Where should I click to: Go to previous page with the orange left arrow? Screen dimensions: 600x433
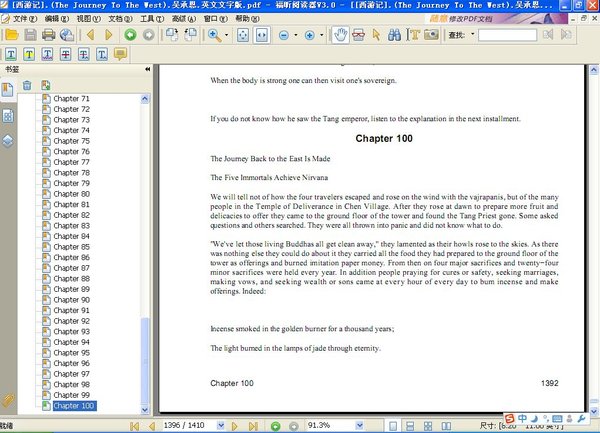pyautogui.click(x=91, y=35)
